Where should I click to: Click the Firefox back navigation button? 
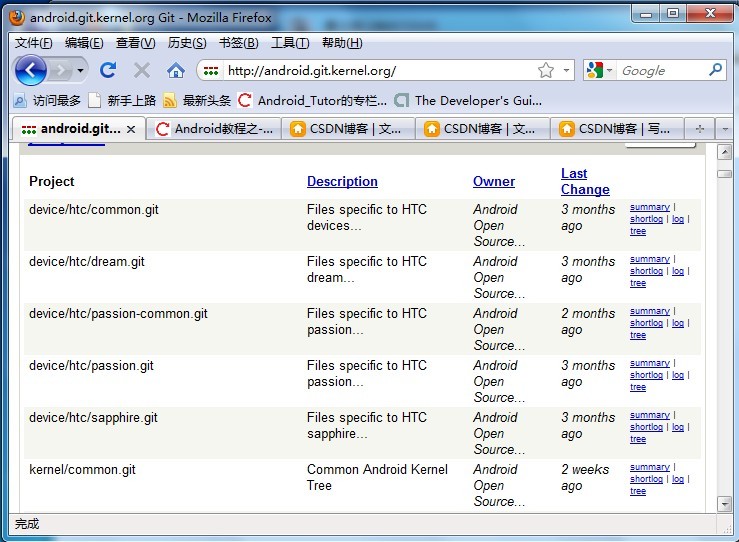pos(31,71)
